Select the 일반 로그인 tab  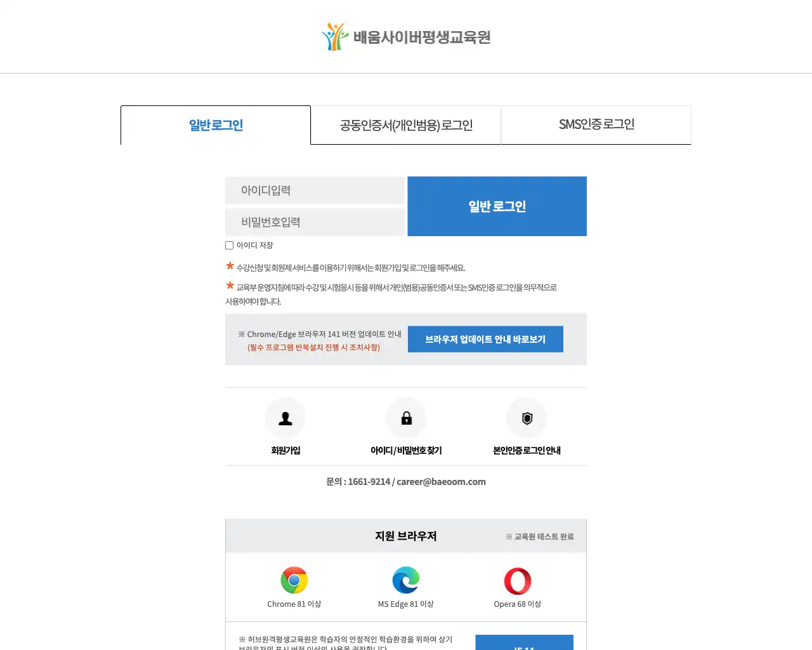coord(216,125)
